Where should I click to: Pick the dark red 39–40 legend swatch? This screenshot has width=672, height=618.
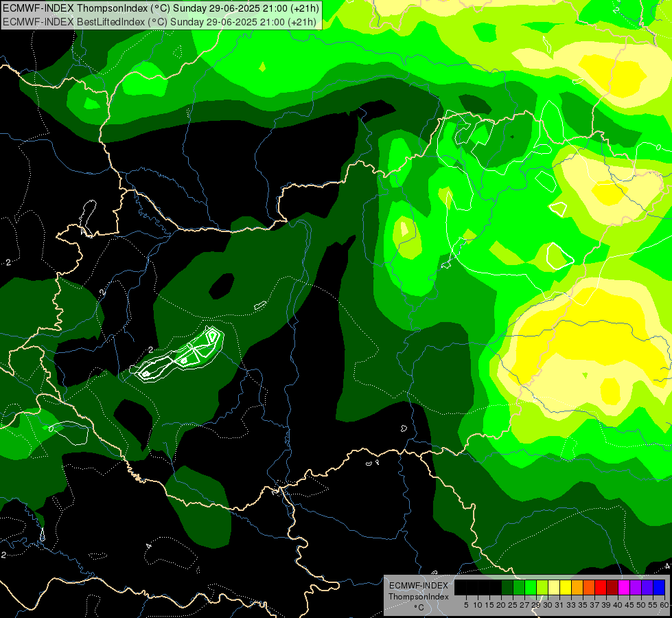tap(612, 587)
